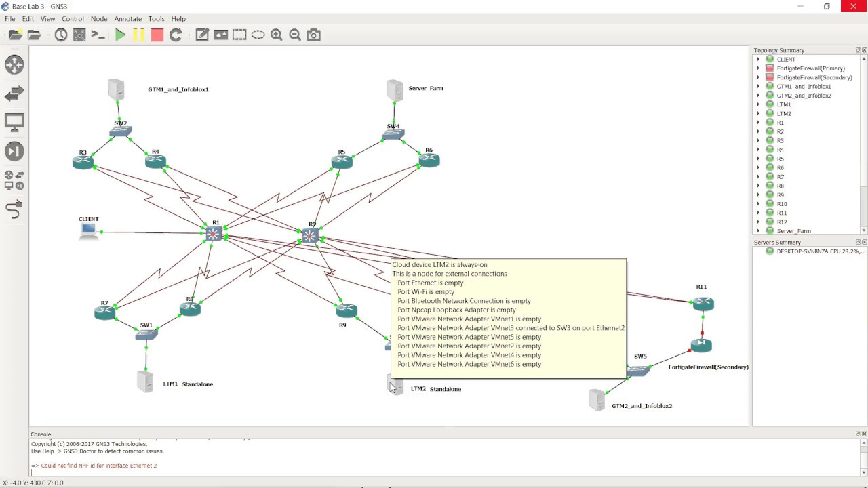Screen dimensions: 868x488
Task: Browse end devices in the sidebar
Action: (14, 123)
